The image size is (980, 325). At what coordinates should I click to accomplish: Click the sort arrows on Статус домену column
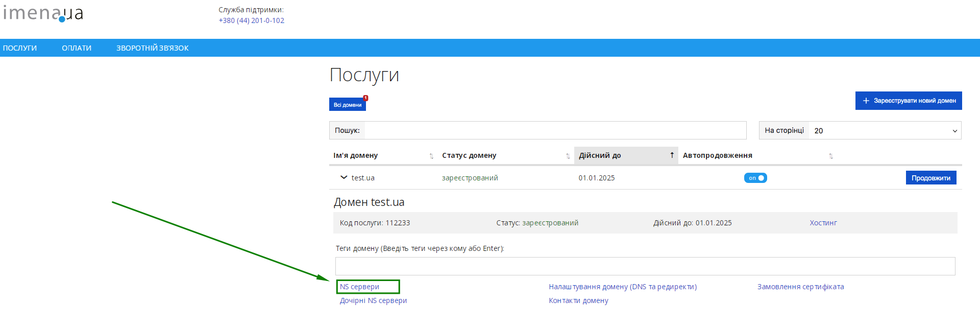568,156
